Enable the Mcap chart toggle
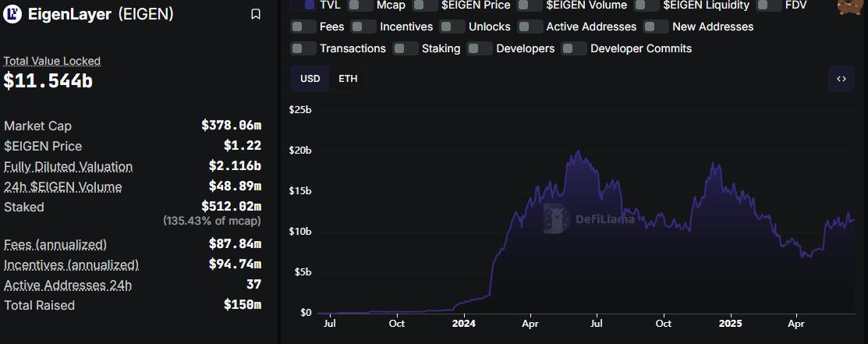Screen dimensions: 868x344 pos(360,5)
